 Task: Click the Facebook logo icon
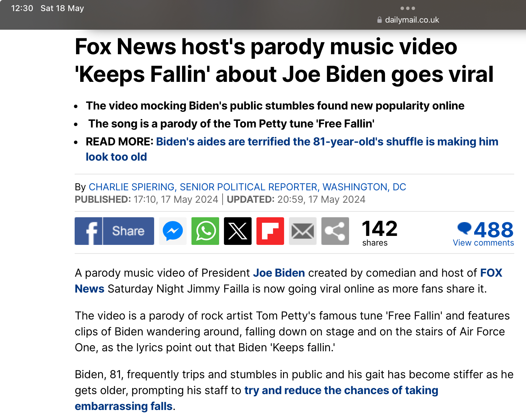pos(88,231)
